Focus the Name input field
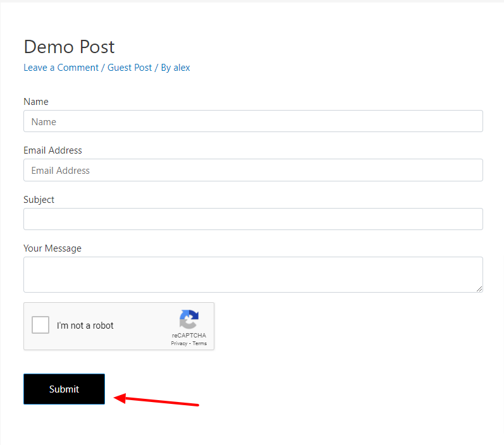 point(253,121)
